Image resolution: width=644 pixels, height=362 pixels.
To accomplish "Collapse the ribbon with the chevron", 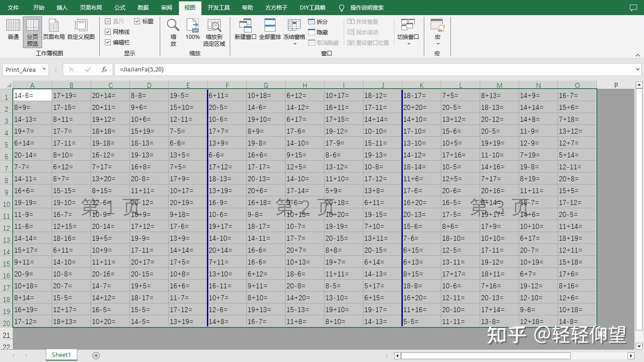I will tap(638, 55).
